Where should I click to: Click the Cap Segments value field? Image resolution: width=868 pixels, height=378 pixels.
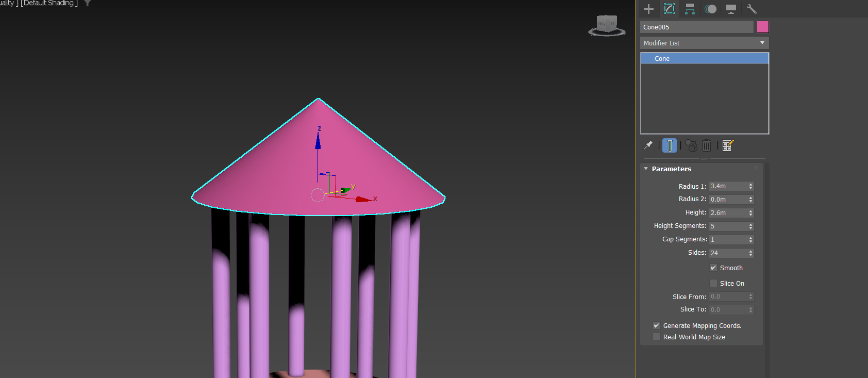(728, 240)
